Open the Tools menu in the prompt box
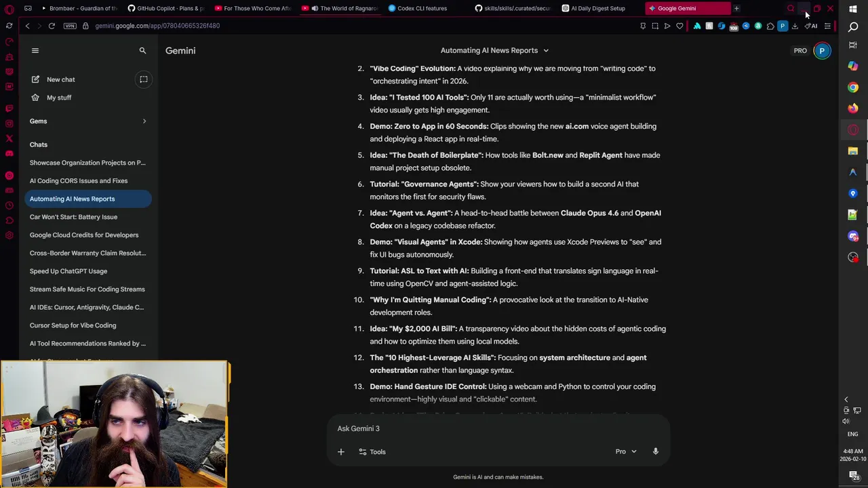 372,451
